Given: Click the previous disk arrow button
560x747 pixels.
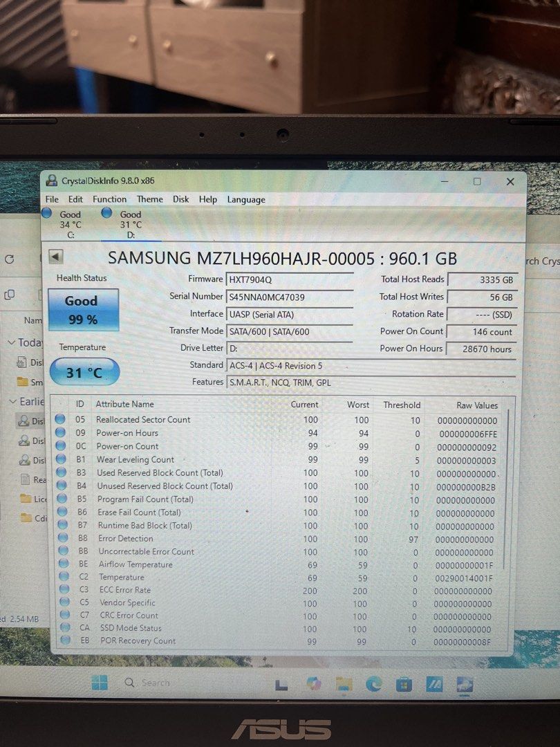Looking at the screenshot, I should (56, 257).
